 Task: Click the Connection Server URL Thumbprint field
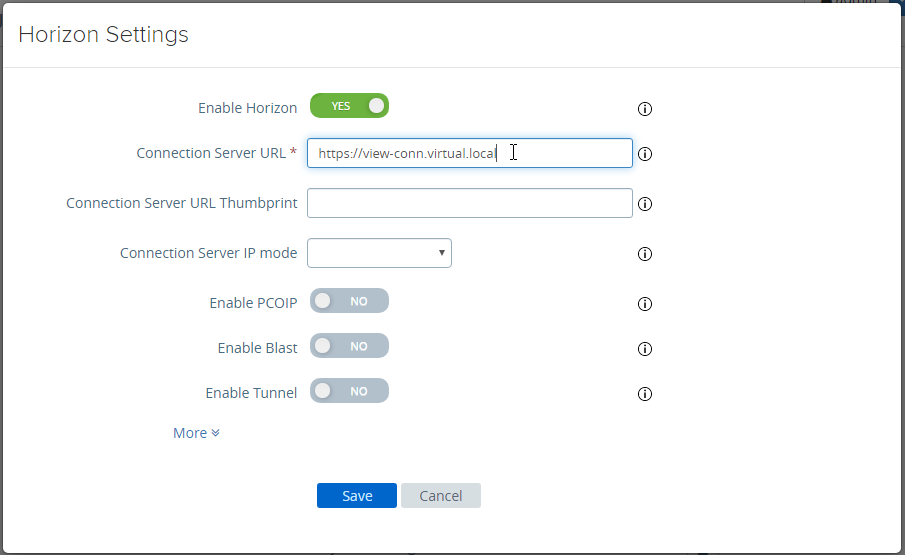pyautogui.click(x=470, y=203)
